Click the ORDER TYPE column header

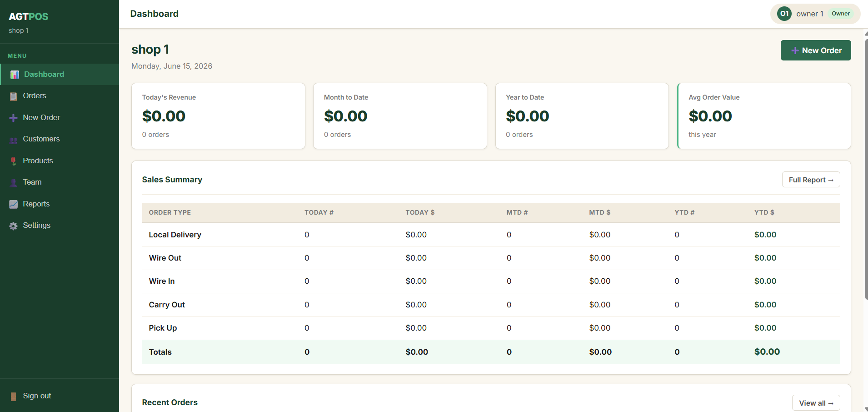coord(170,212)
